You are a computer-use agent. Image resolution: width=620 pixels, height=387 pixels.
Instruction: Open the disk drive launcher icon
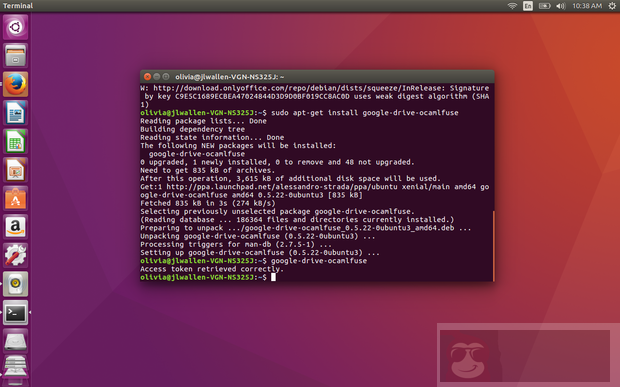click(15, 341)
